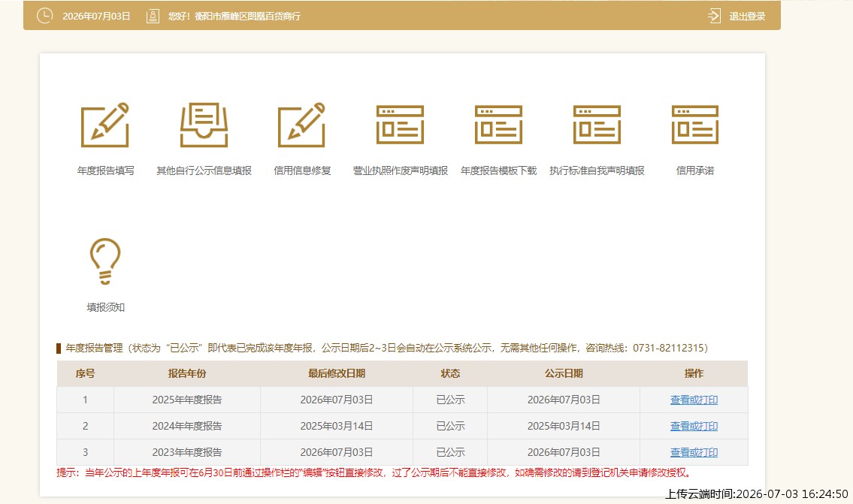Open the 执行标准自我声明填报 icon

coord(597,125)
